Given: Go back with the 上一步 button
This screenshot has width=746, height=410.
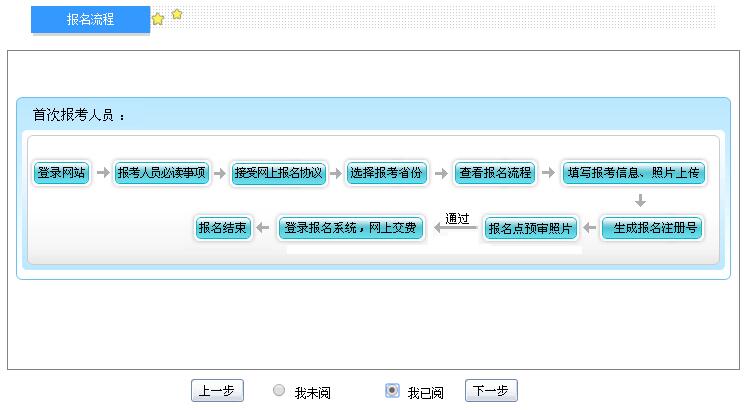Looking at the screenshot, I should point(217,391).
